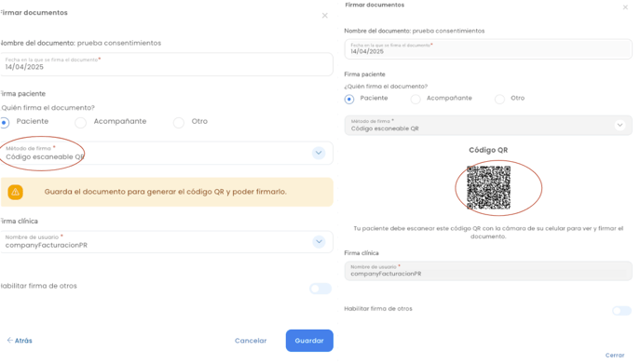Toggle Habilitar firma de otros in right dialog
This screenshot has height=364, width=641.
(621, 311)
